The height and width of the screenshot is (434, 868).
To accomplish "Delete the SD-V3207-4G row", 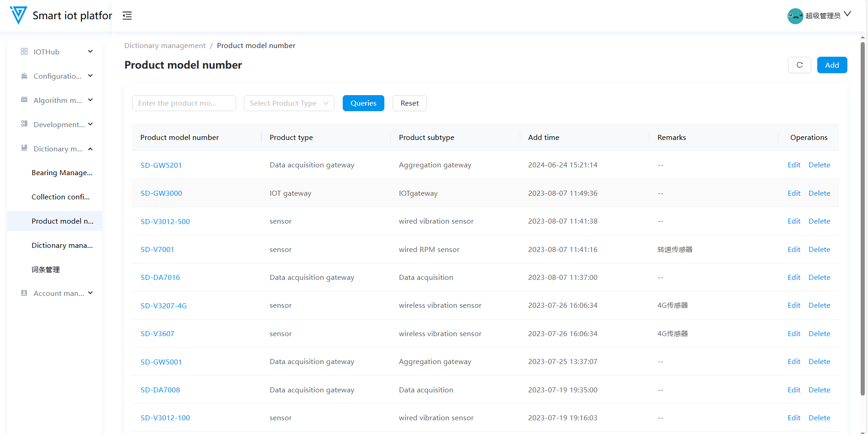I will [x=819, y=305].
